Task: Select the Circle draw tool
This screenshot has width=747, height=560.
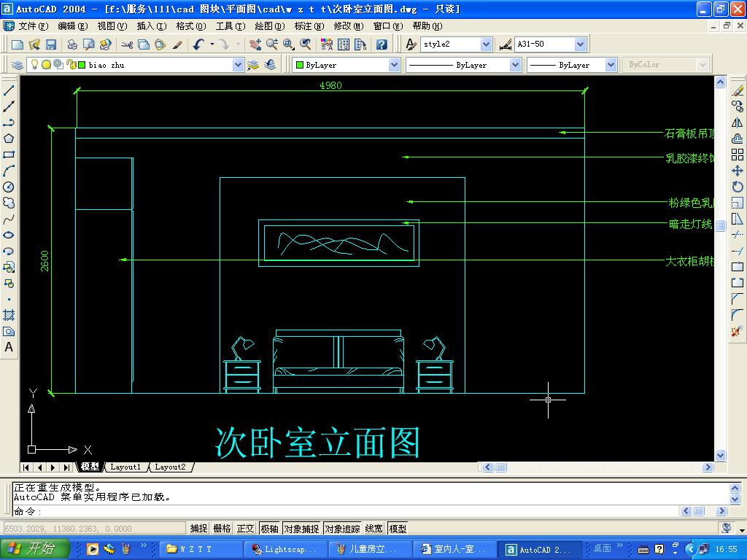Action: [9, 187]
